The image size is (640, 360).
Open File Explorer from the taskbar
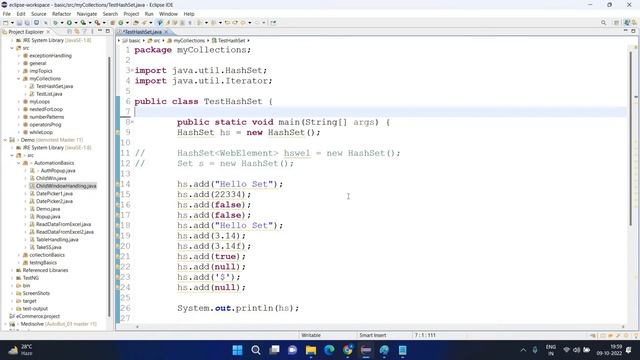tap(311, 350)
